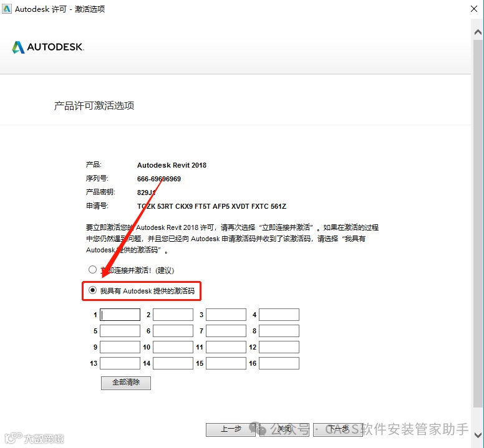The width and height of the screenshot is (484, 448).
Task: Click the Autodesk title bar icon
Action: pos(7,9)
